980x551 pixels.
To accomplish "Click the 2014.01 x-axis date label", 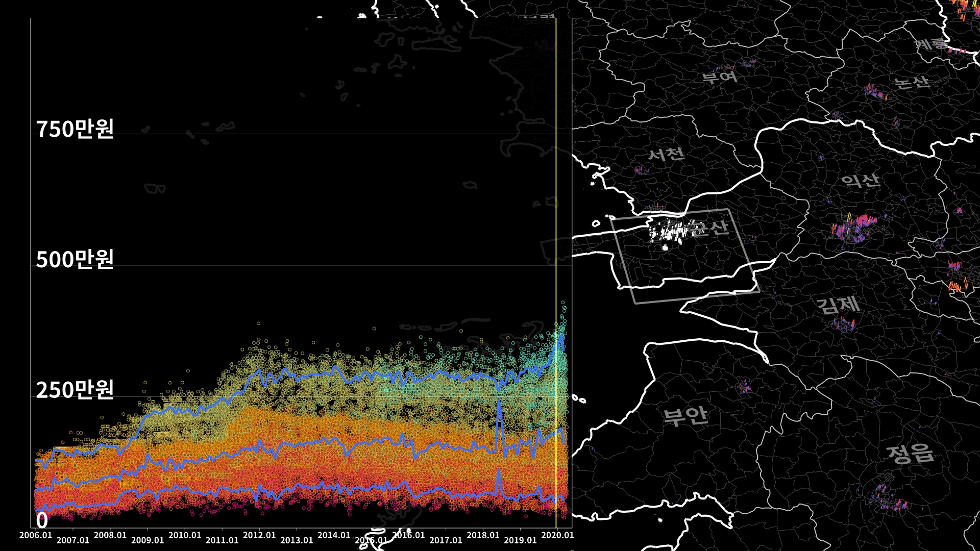I will pos(334,535).
